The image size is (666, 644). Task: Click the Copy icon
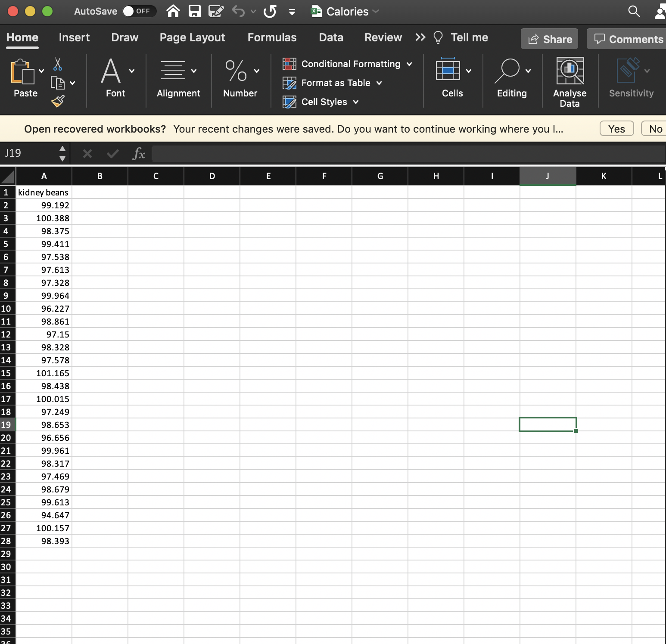tap(58, 82)
